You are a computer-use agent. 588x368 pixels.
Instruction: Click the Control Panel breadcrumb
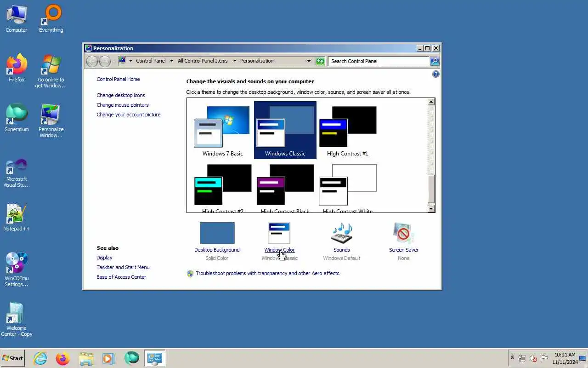coord(151,61)
